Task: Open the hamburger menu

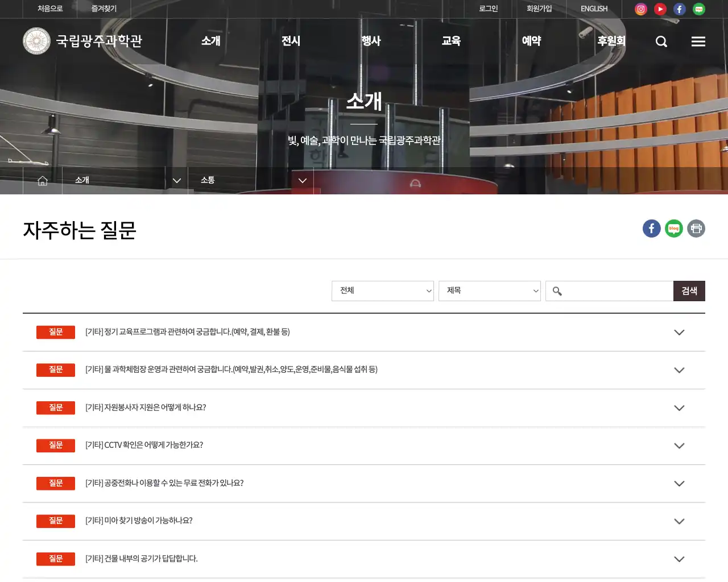Action: click(698, 41)
